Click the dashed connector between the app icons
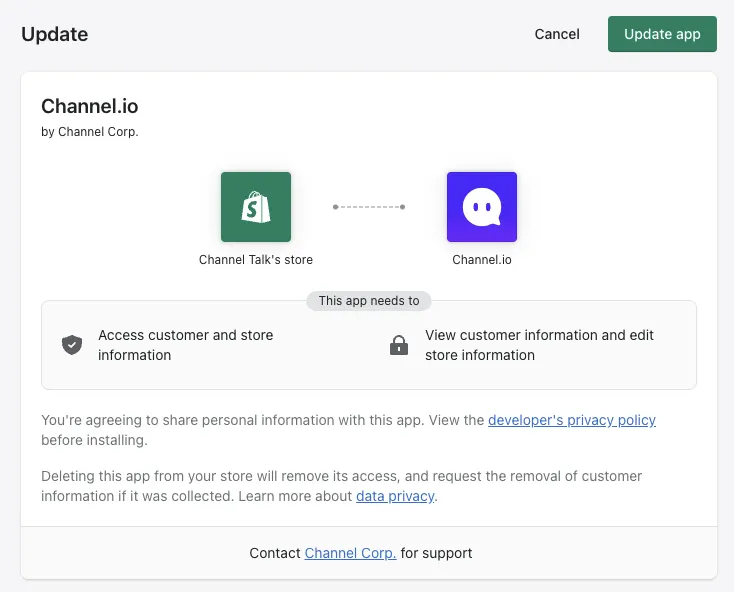The width and height of the screenshot is (734, 592). [369, 207]
